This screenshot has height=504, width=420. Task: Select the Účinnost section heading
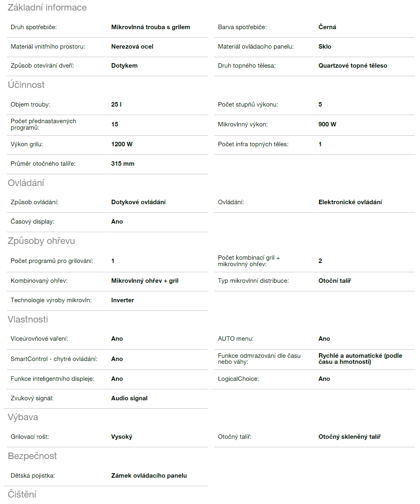tap(26, 85)
